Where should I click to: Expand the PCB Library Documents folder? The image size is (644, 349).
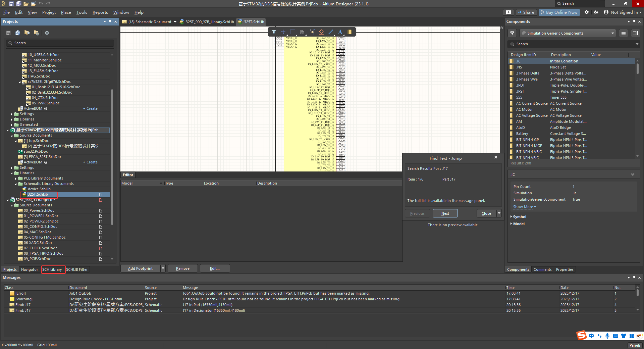point(16,179)
